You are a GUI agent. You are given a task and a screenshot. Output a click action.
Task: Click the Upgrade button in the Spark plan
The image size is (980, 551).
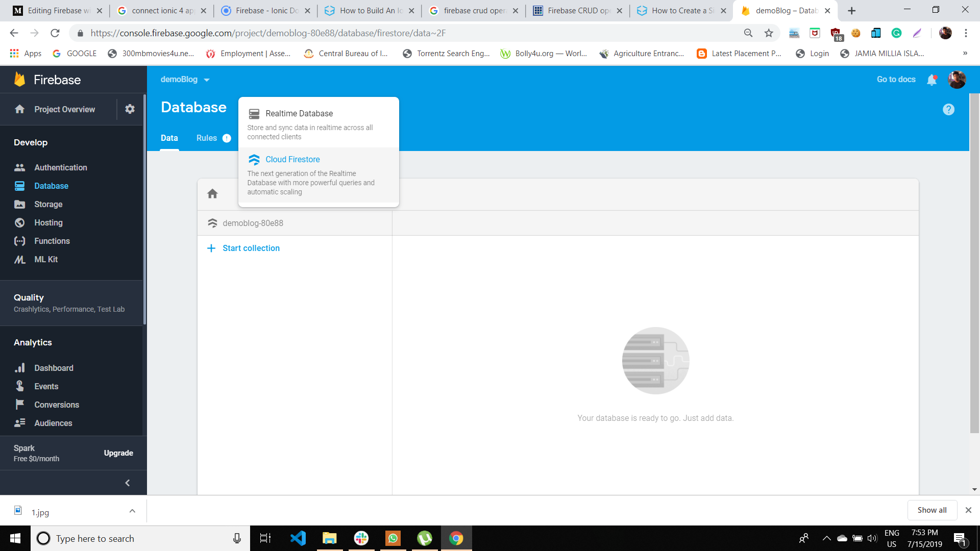tap(118, 453)
